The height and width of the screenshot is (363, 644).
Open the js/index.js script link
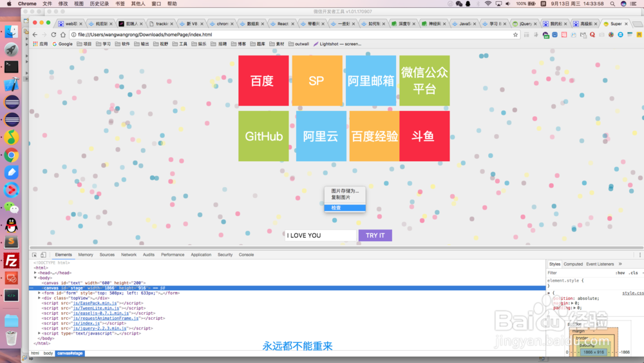click(x=86, y=324)
